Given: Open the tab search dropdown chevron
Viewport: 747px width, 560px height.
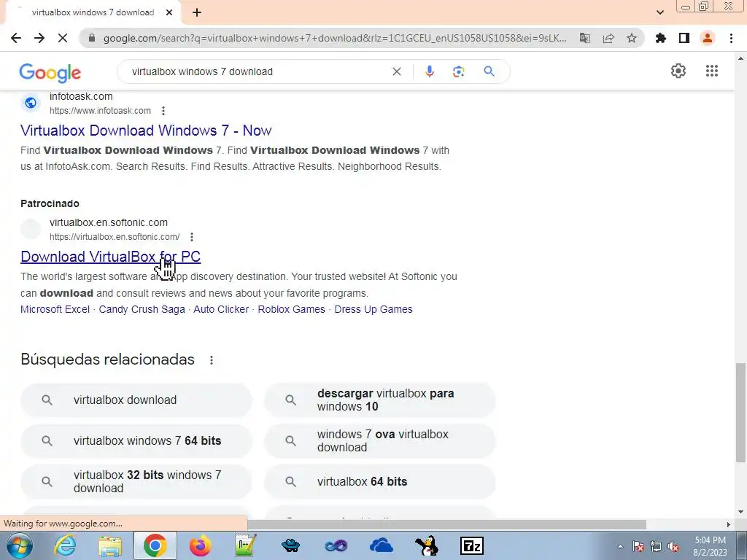Looking at the screenshot, I should (660, 12).
